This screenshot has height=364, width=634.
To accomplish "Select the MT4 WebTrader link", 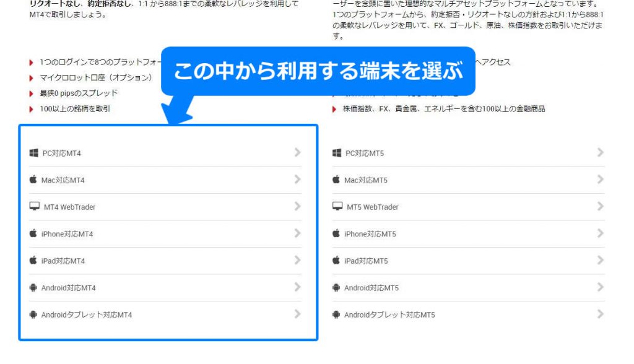I will [69, 207].
